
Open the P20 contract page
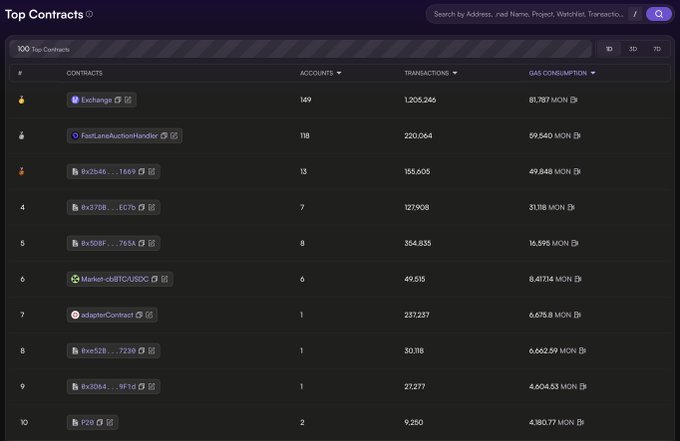(88, 422)
